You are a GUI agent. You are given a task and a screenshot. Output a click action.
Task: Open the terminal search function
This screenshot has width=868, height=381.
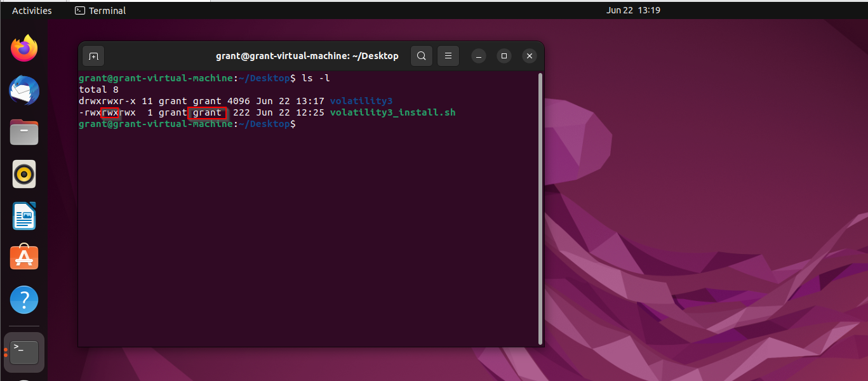(421, 56)
